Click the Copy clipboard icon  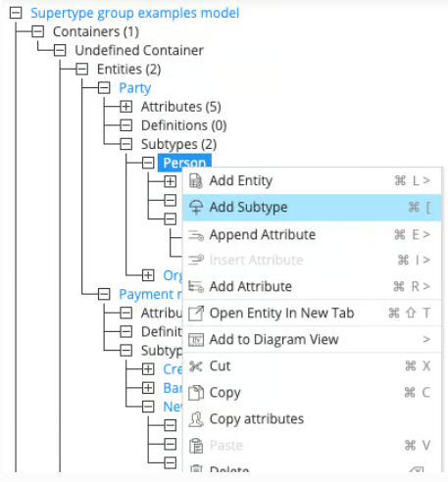point(196,393)
